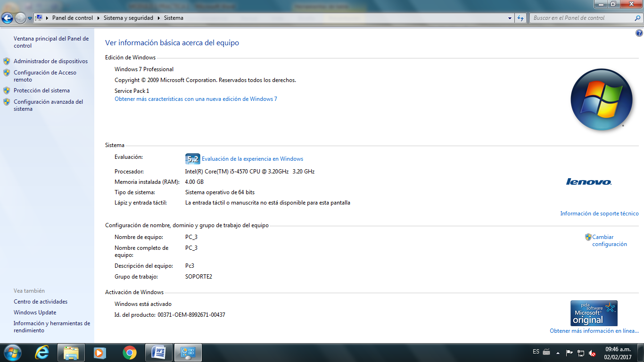Expand the arrow after 'Panel de control'
This screenshot has width=644, height=362.
click(x=99, y=18)
